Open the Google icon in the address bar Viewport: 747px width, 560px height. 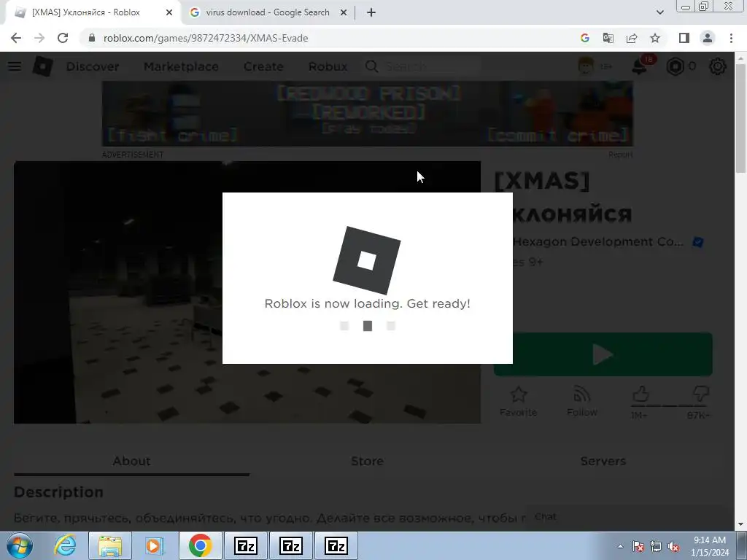point(585,38)
